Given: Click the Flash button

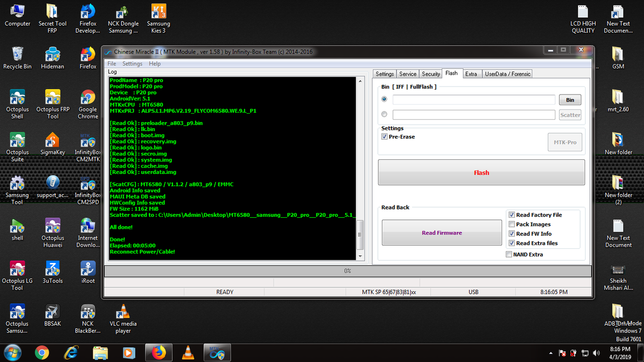Looking at the screenshot, I should tap(481, 172).
